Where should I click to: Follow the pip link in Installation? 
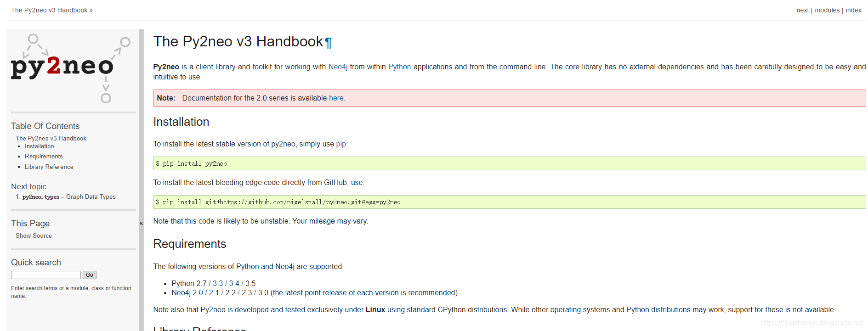coord(341,144)
